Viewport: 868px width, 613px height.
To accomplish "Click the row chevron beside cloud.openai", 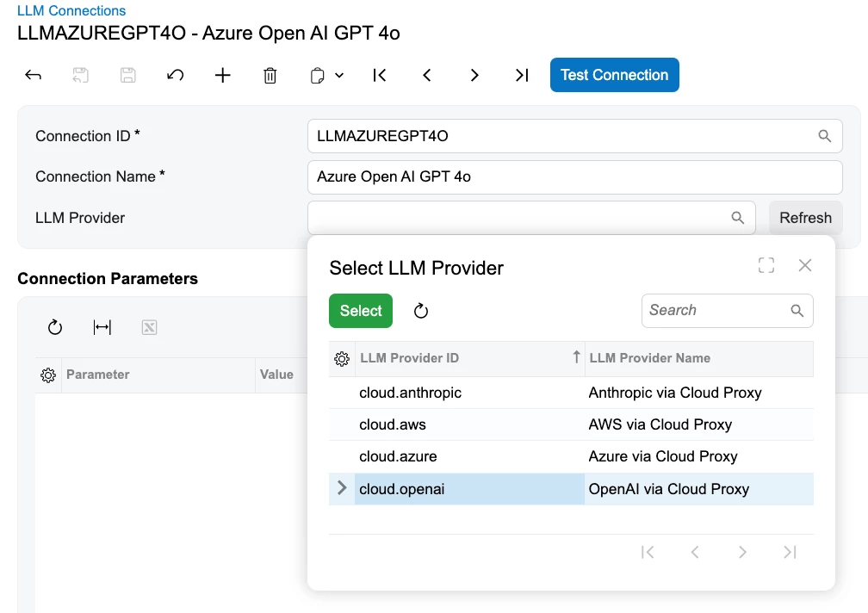I will click(342, 487).
